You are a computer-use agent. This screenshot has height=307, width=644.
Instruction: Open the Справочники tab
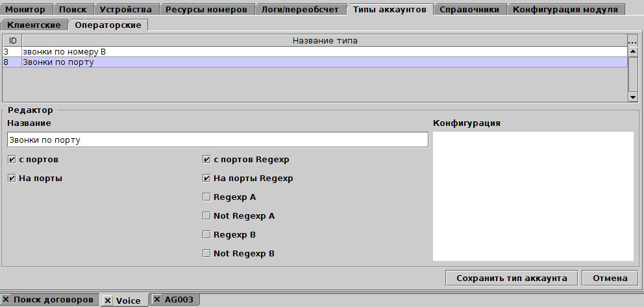[469, 10]
